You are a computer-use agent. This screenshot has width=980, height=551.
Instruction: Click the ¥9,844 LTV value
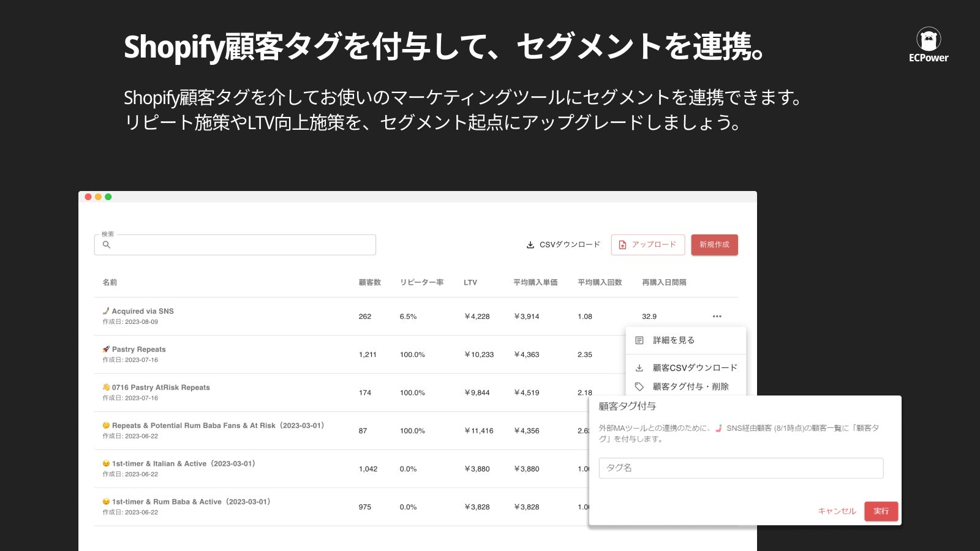(x=477, y=393)
